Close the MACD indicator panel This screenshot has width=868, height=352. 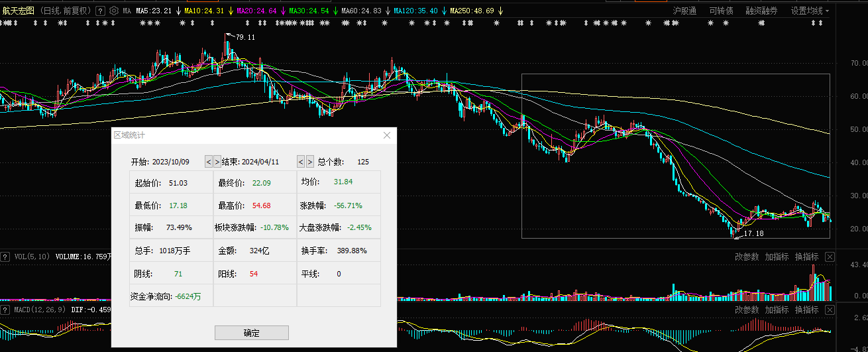[x=830, y=310]
